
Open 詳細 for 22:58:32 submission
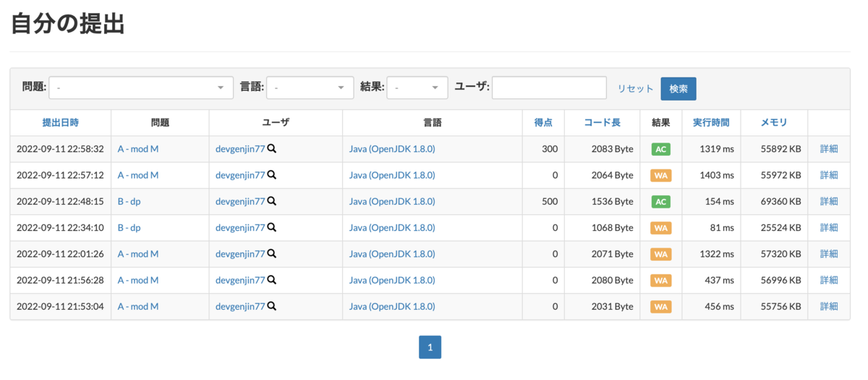point(829,149)
